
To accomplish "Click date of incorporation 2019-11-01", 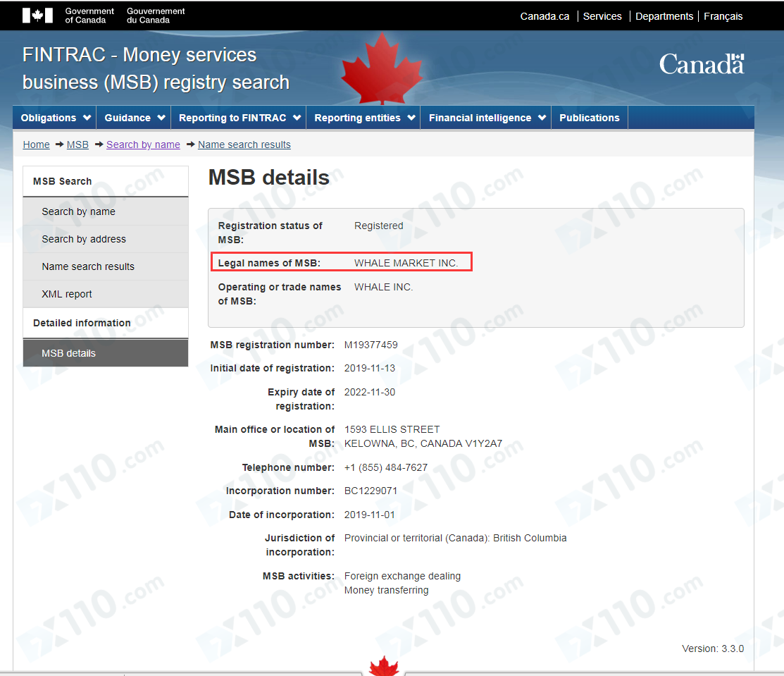I will 370,515.
